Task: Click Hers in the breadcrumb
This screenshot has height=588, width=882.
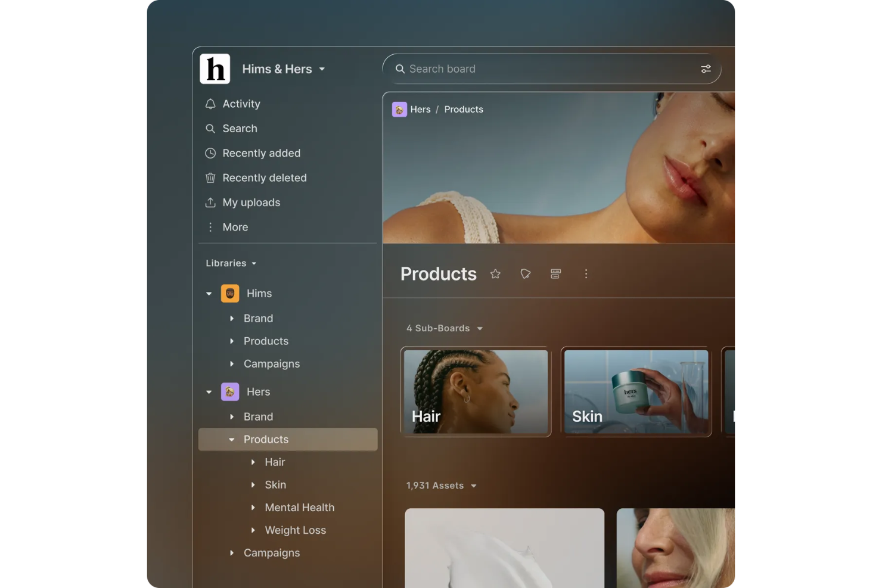Action: (420, 109)
